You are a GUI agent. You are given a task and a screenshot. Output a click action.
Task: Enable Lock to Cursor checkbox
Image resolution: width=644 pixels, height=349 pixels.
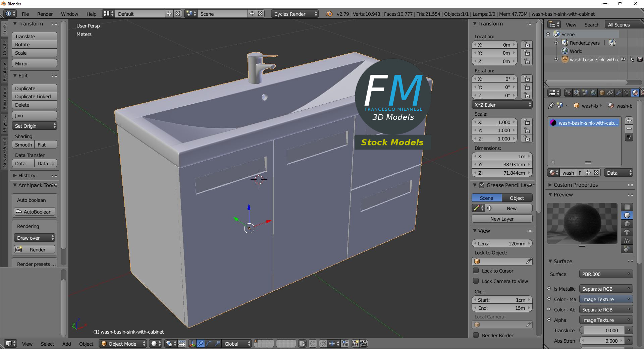tap(476, 271)
